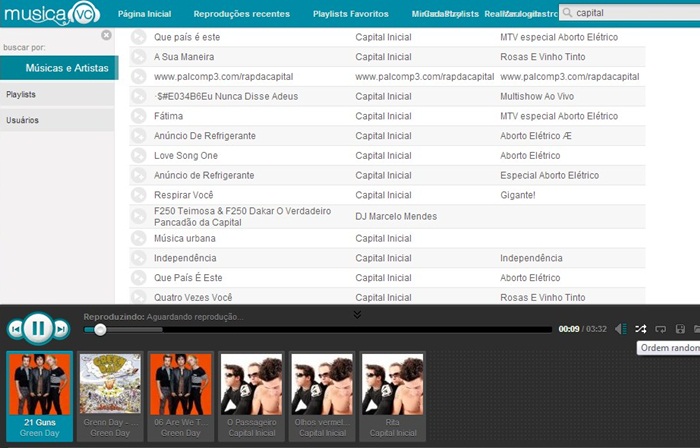Select the 06 Are We T... queue thumbnail

click(181, 396)
